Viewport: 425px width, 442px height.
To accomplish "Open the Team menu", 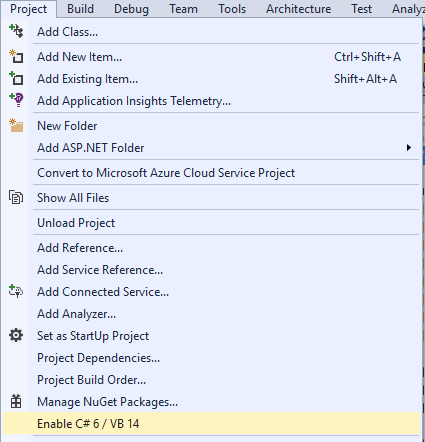I will coord(183,9).
